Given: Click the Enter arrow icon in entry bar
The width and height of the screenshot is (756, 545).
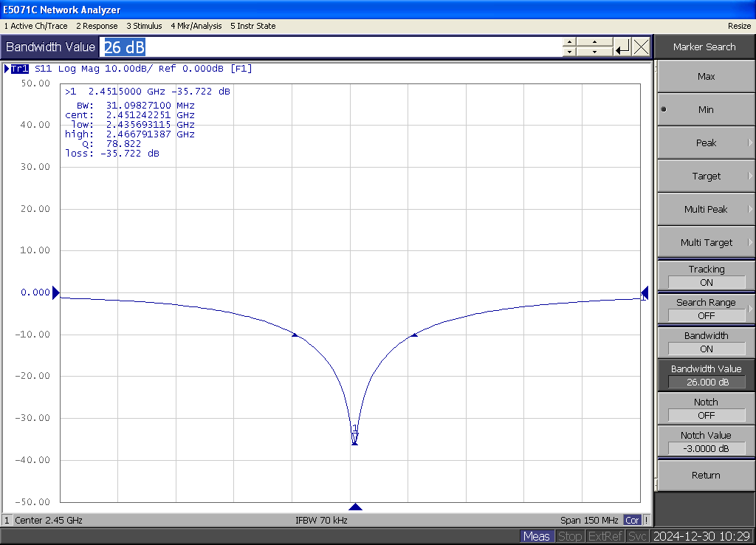Looking at the screenshot, I should pyautogui.click(x=623, y=47).
